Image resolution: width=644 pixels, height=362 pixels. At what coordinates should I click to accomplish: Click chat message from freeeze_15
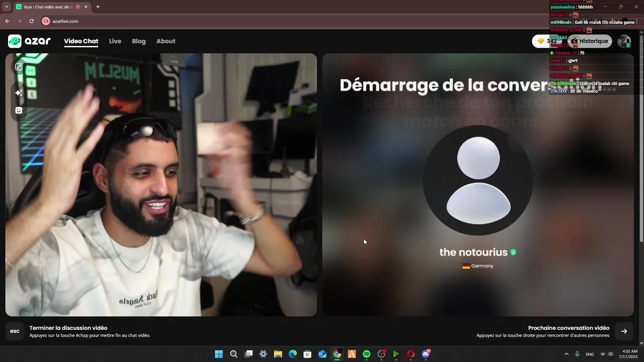(567, 53)
